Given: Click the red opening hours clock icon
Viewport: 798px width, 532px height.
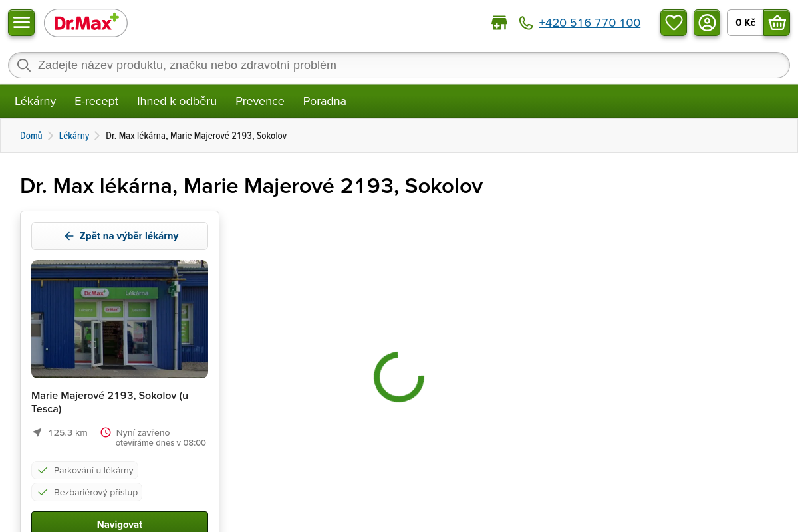Looking at the screenshot, I should tap(106, 432).
